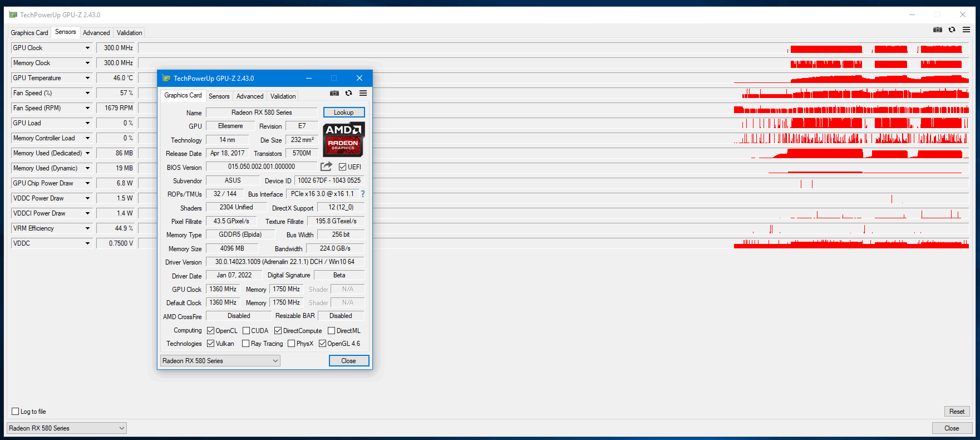
Task: Toggle the PhysX checkbox
Action: tap(291, 343)
